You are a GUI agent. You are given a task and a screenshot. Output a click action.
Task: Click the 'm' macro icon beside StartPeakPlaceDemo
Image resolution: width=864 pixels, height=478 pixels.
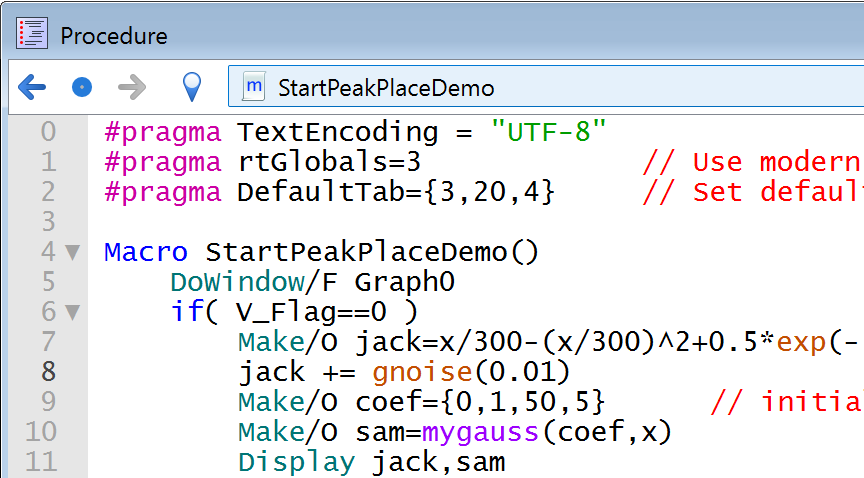click(x=255, y=88)
